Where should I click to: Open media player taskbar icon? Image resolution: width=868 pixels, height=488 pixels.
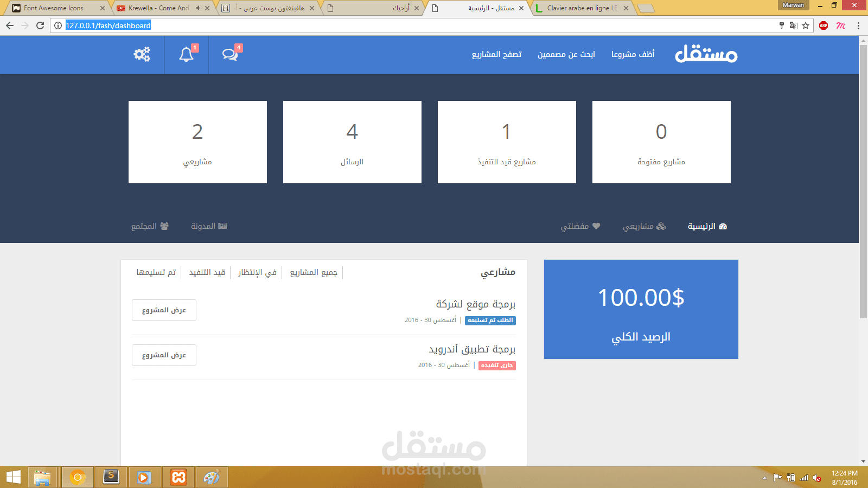(144, 477)
